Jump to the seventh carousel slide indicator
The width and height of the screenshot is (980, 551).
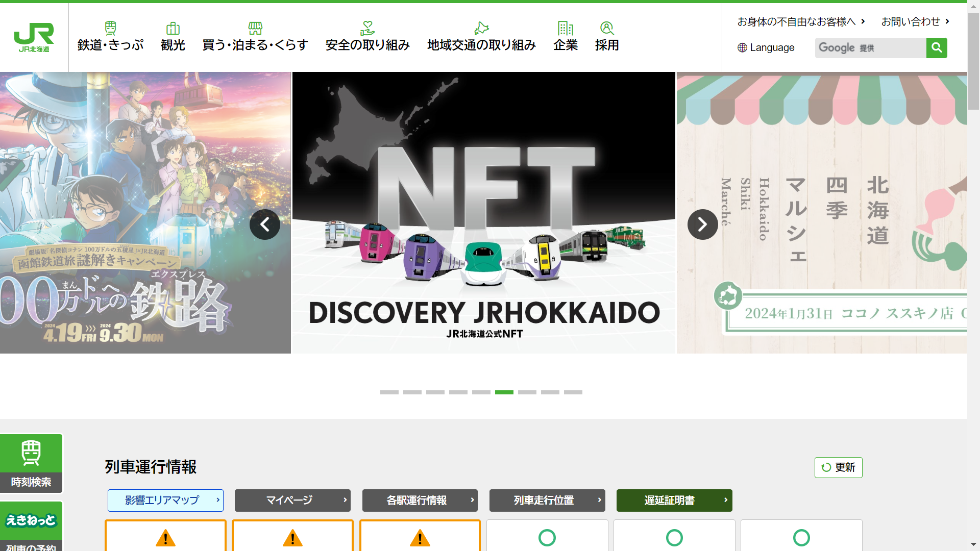[x=527, y=392]
